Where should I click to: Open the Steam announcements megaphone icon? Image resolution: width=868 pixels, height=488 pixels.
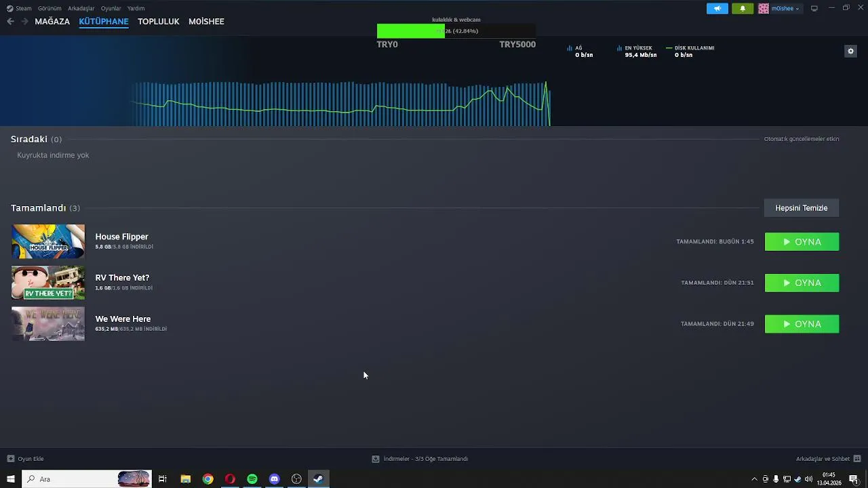[x=717, y=8]
